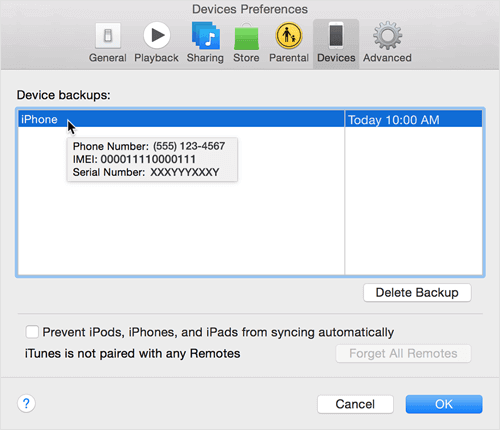Switch to the Advanced tab label
Screen dimensions: 500x430
point(387,58)
